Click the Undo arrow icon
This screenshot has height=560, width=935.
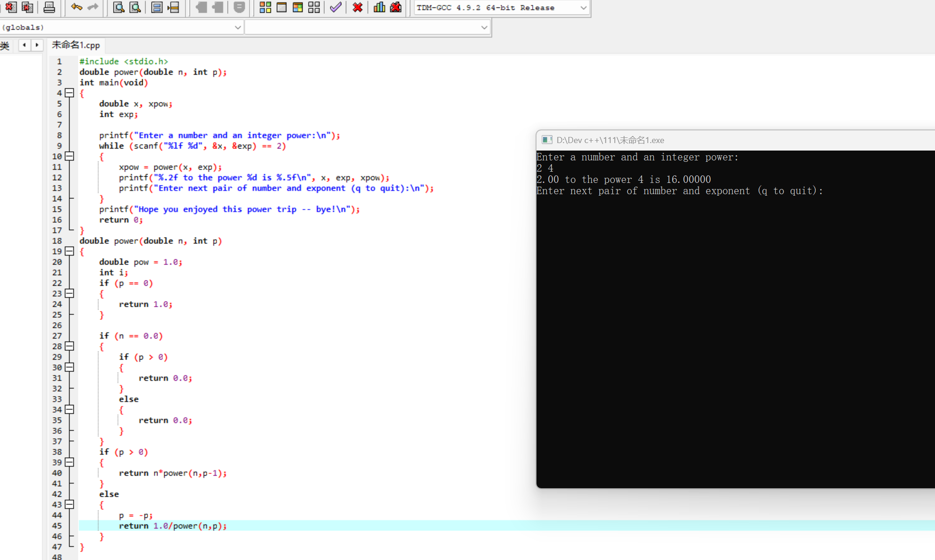click(77, 7)
